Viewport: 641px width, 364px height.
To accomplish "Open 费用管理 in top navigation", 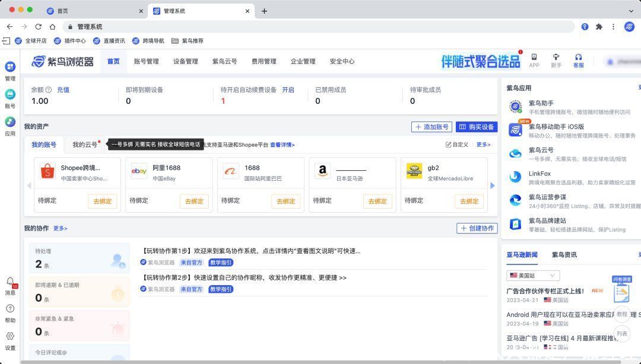I will tap(264, 61).
